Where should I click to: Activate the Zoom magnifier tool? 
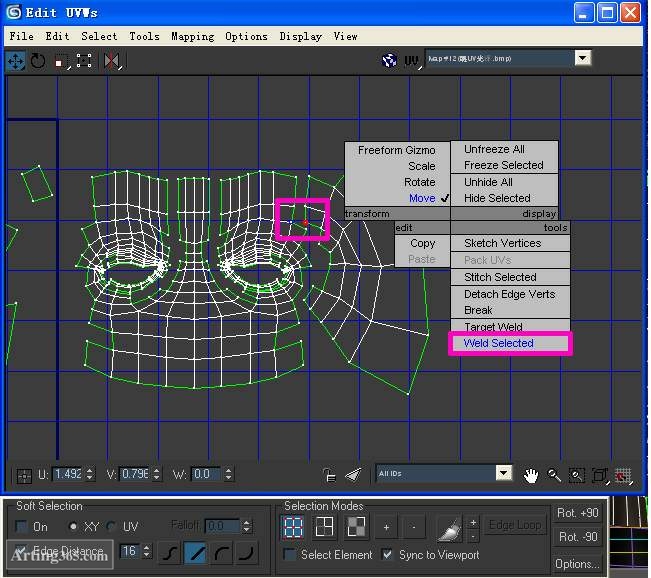pos(554,474)
